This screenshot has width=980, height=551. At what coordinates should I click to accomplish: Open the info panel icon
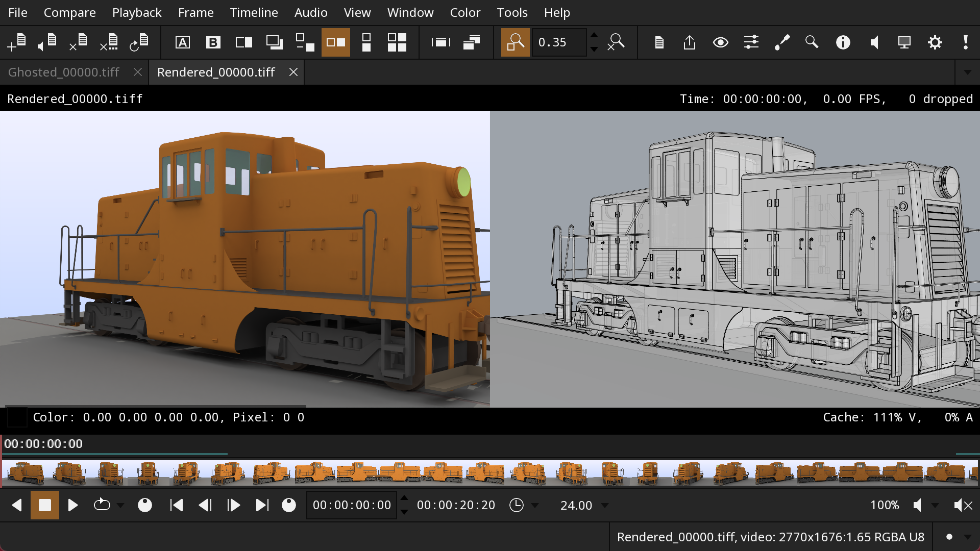click(843, 42)
